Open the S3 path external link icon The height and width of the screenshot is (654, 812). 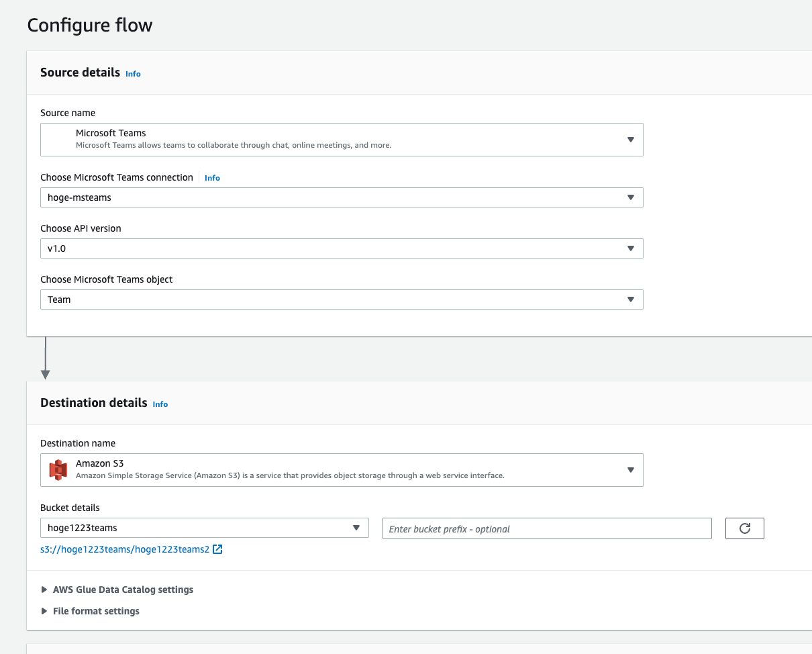pos(216,549)
